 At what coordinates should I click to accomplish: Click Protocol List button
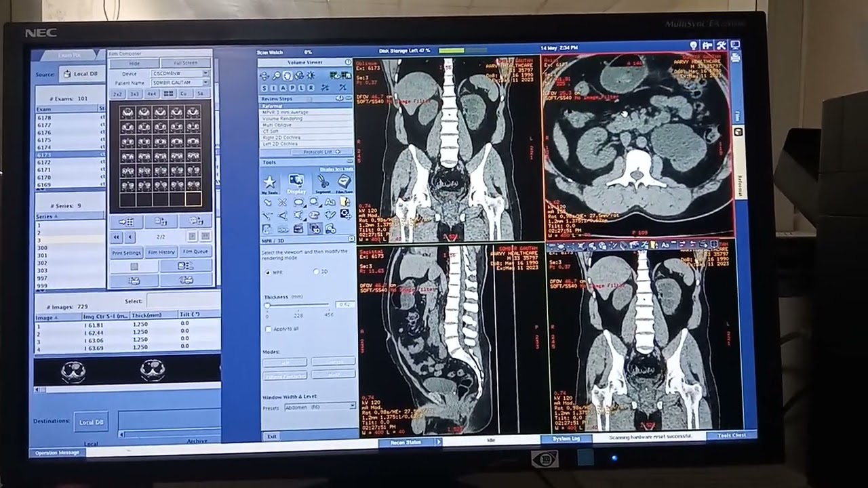pyautogui.click(x=321, y=152)
